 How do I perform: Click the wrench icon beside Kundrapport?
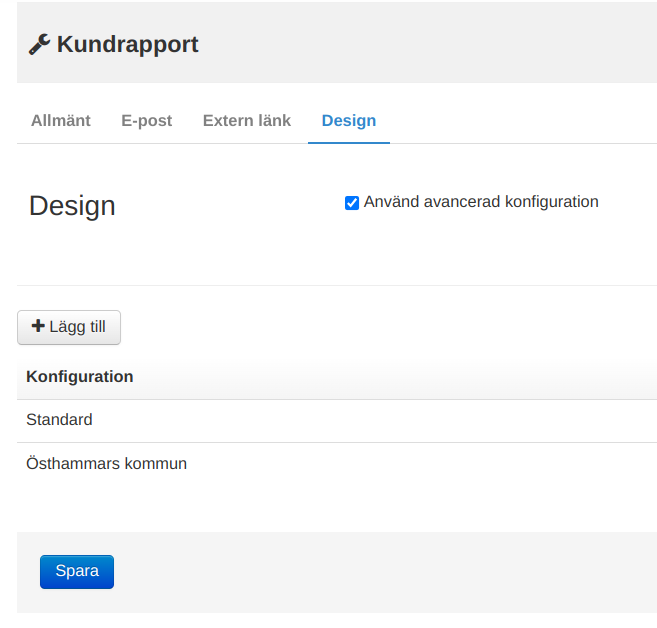pyautogui.click(x=39, y=44)
